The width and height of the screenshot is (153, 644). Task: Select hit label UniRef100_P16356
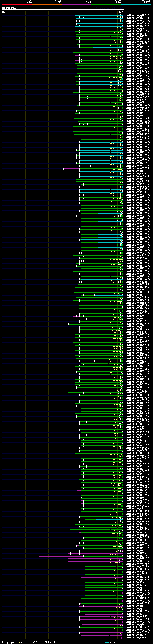pyautogui.click(x=137, y=76)
